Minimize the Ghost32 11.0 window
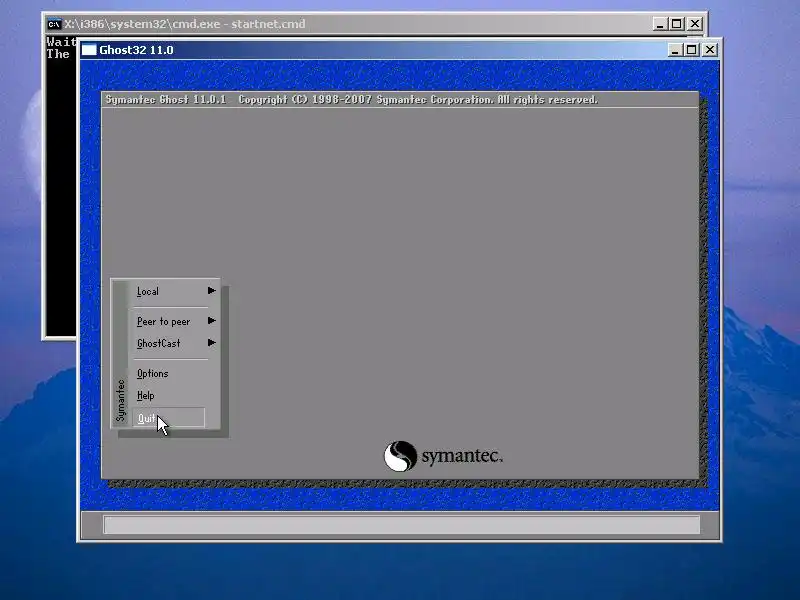Screen dimensions: 800x600 coord(675,50)
